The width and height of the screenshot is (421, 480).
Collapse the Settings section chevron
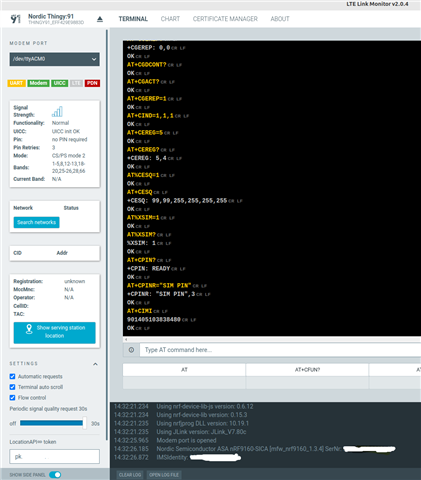point(95,364)
